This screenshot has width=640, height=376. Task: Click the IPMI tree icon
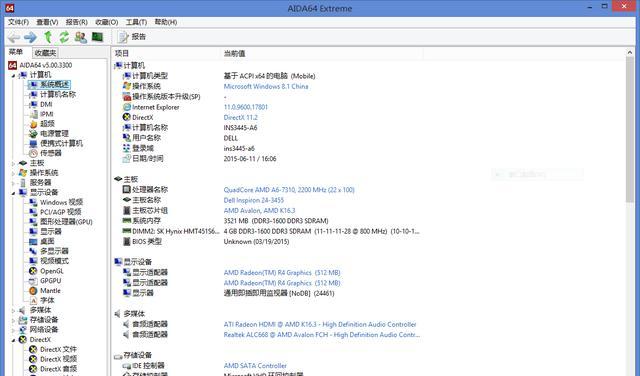point(33,114)
